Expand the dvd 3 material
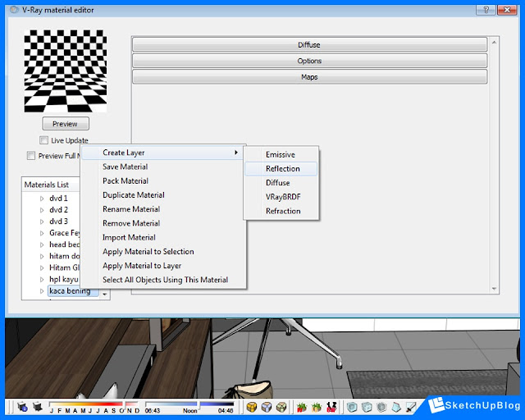 [x=42, y=221]
